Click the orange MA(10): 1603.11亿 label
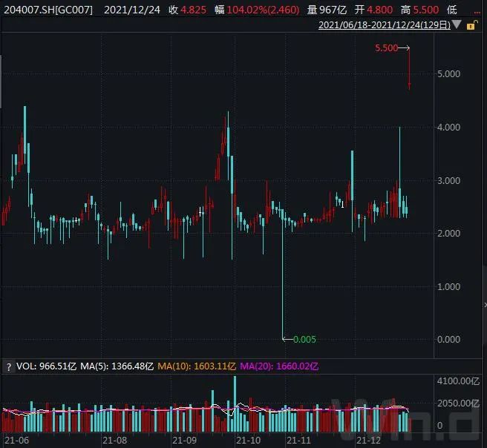This screenshot has width=487, height=448. (x=197, y=366)
